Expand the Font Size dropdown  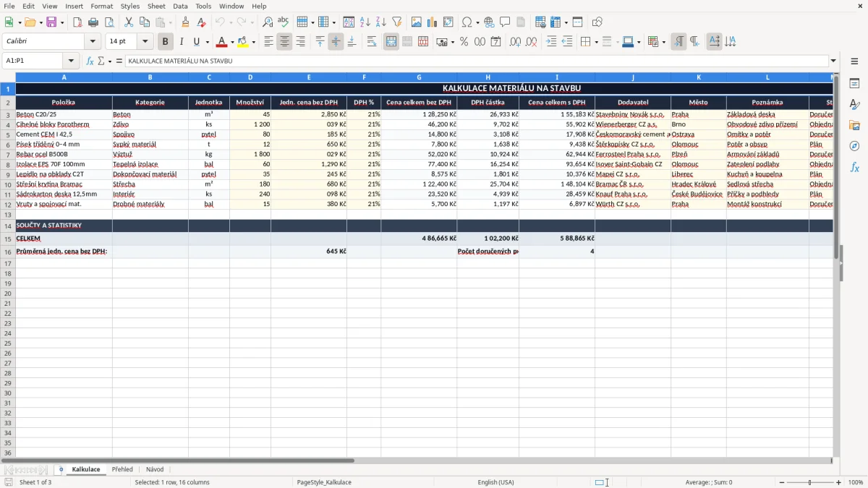(145, 42)
